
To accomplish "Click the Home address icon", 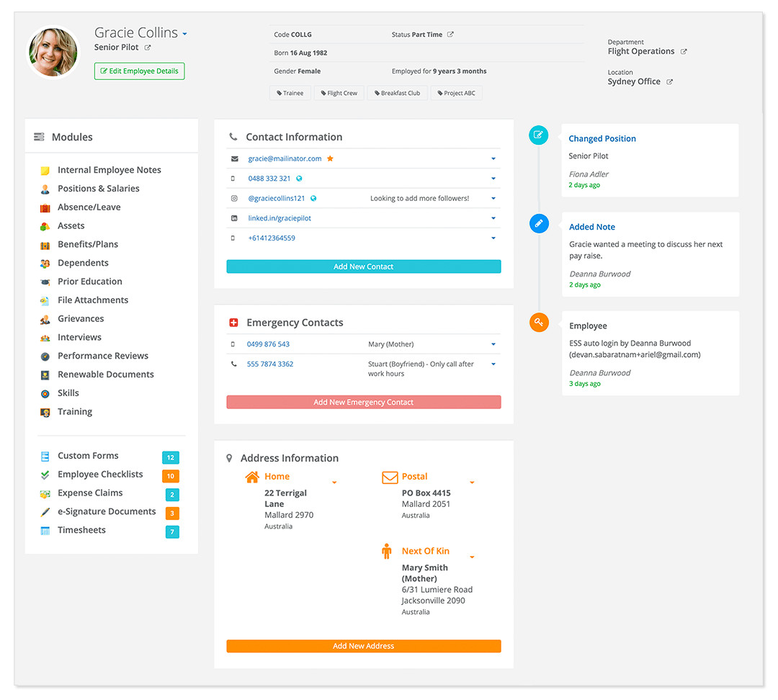I will [250, 477].
